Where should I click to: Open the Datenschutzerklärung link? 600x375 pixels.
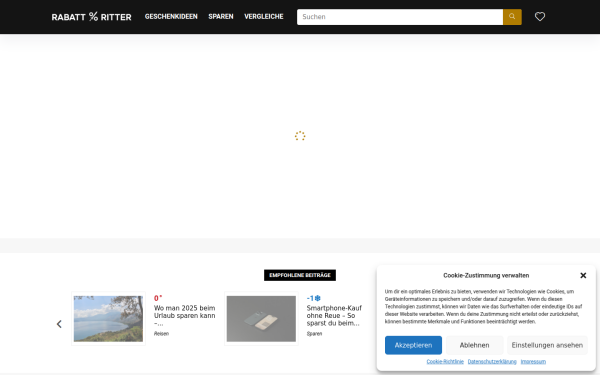click(492, 362)
